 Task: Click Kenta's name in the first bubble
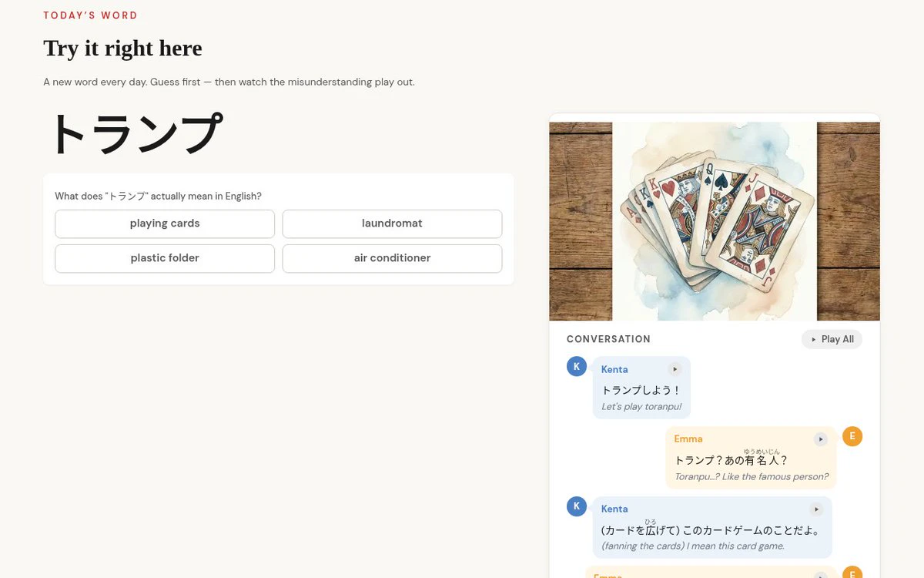[614, 369]
